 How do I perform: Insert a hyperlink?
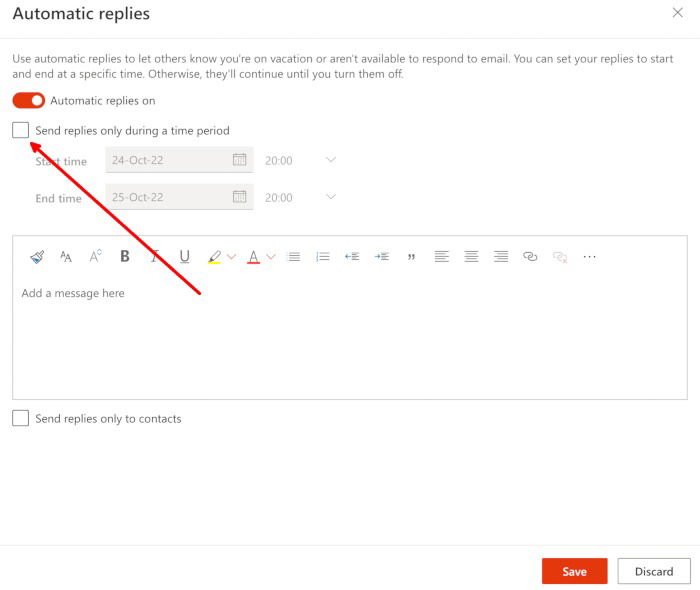(530, 257)
